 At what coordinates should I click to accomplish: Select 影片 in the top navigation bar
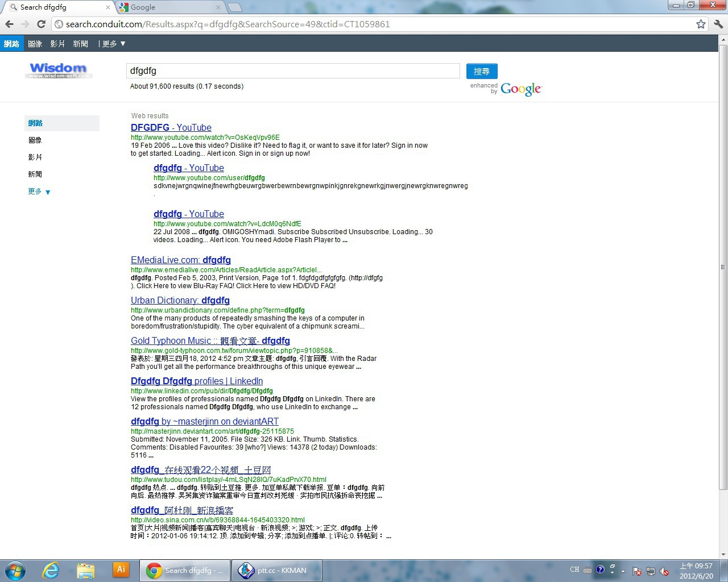pyautogui.click(x=57, y=44)
